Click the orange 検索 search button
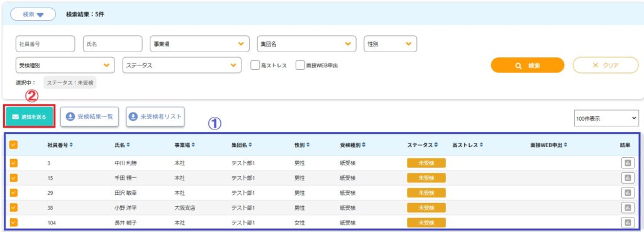644x232 pixels. coord(528,65)
